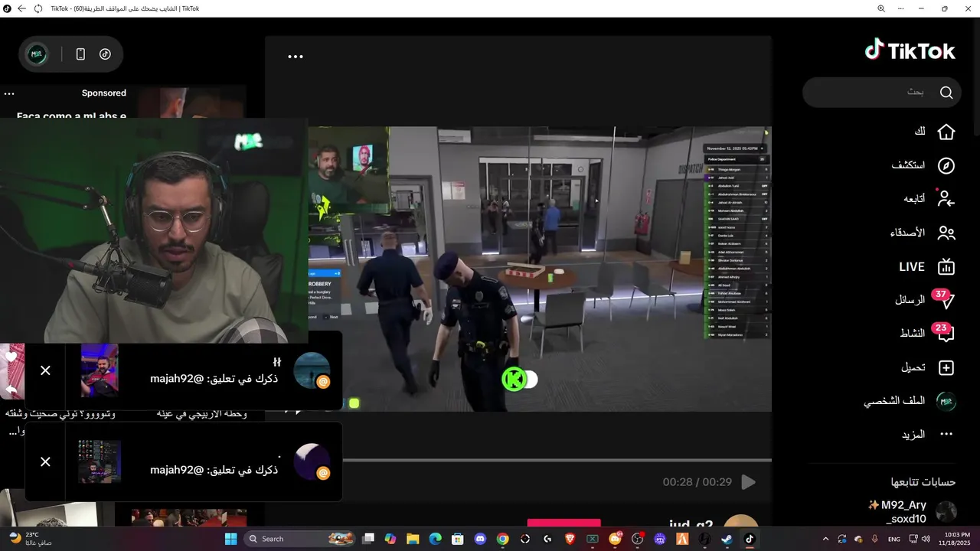
Task: Play the video with the play button
Action: click(749, 482)
